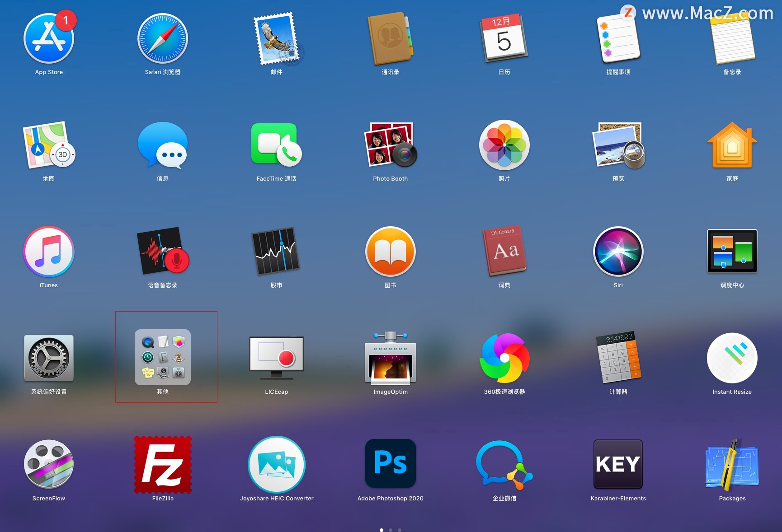The image size is (782, 532).
Task: Launch FileZilla
Action: 163,465
